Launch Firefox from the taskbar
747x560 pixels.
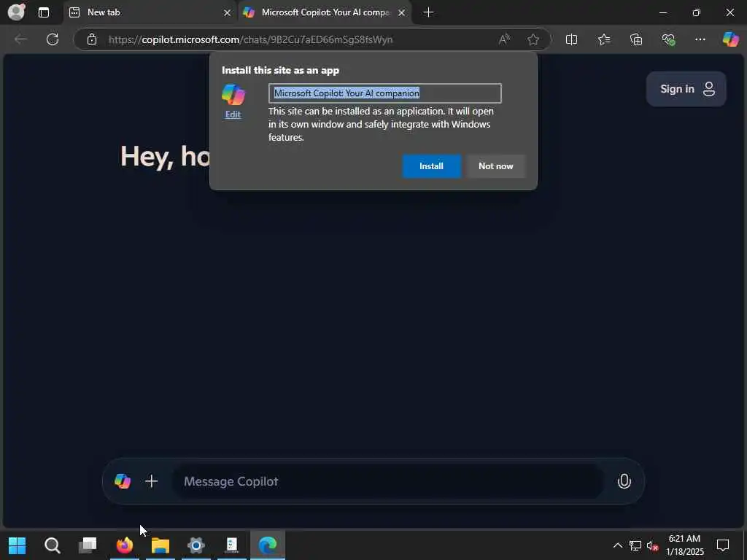tap(124, 545)
